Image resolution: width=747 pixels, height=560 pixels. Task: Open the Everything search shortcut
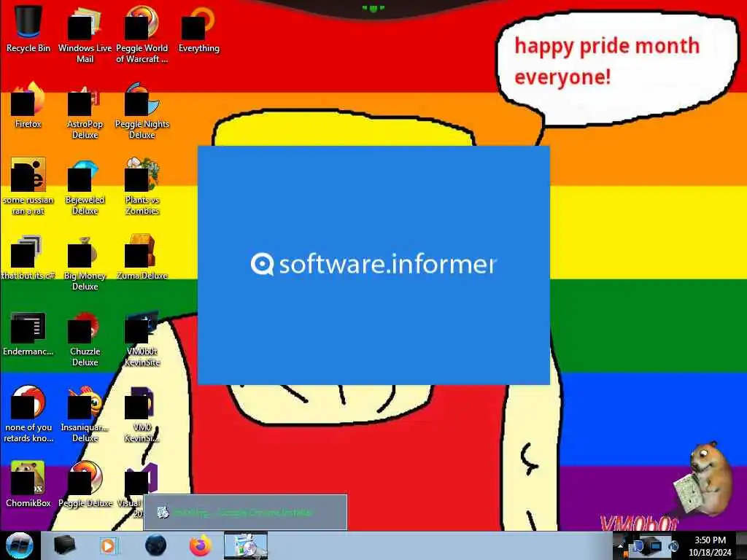coord(198,29)
